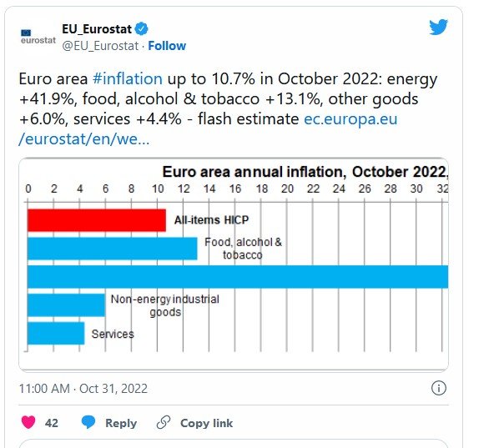The image size is (504, 448).
Task: Click the Reply button label
Action: point(121,423)
